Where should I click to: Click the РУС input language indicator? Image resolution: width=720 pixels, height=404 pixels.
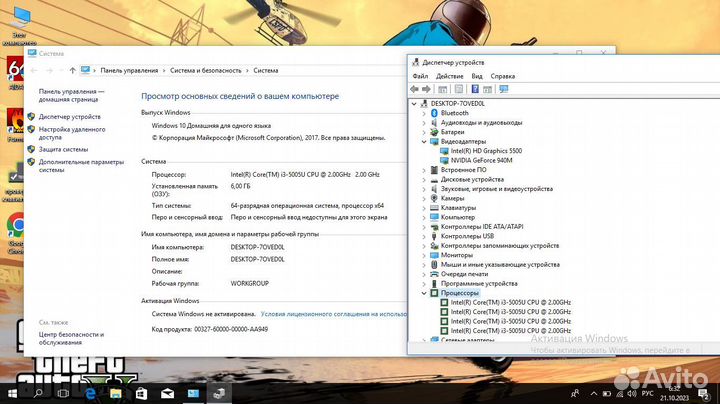647,394
